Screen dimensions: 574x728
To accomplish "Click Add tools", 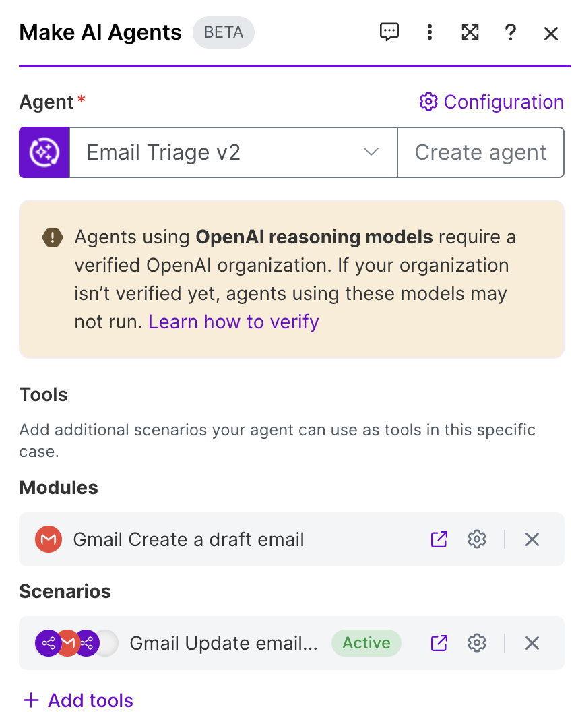I will [x=78, y=700].
